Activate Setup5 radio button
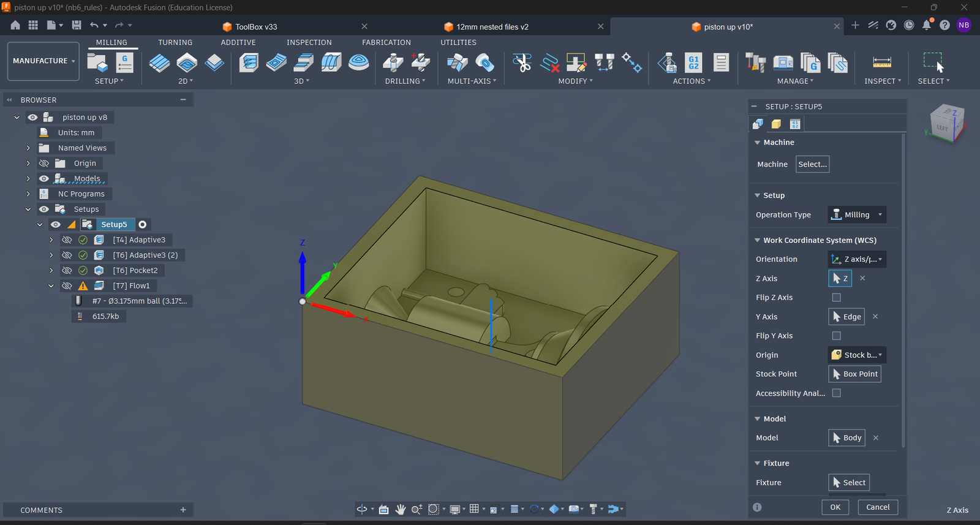980x525 pixels. (142, 225)
